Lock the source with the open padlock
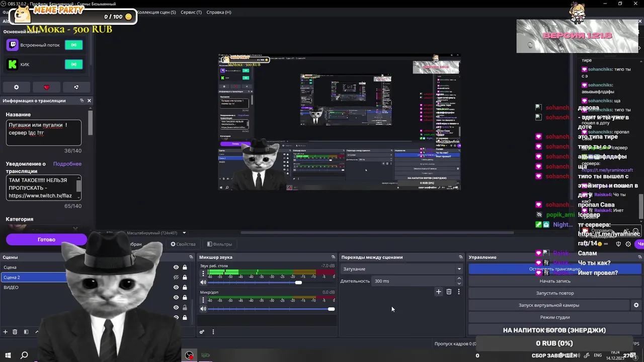The height and width of the screenshot is (362, 644). point(185,307)
